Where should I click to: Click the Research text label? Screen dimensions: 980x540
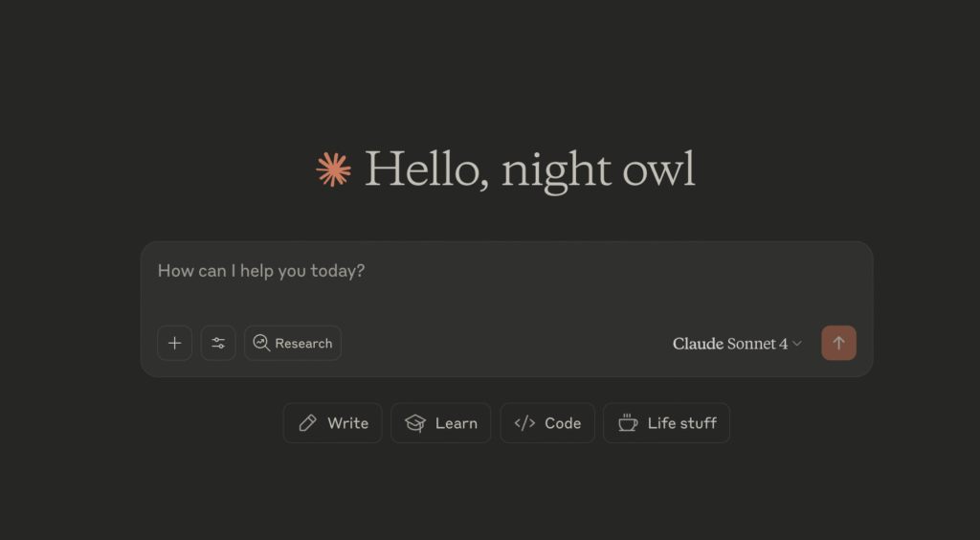click(303, 343)
